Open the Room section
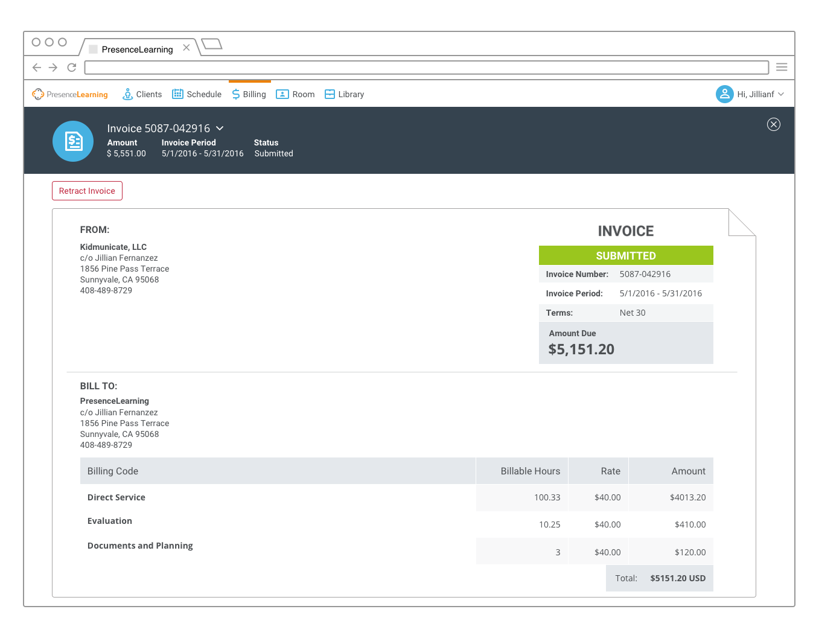The width and height of the screenshot is (816, 644). pos(295,94)
